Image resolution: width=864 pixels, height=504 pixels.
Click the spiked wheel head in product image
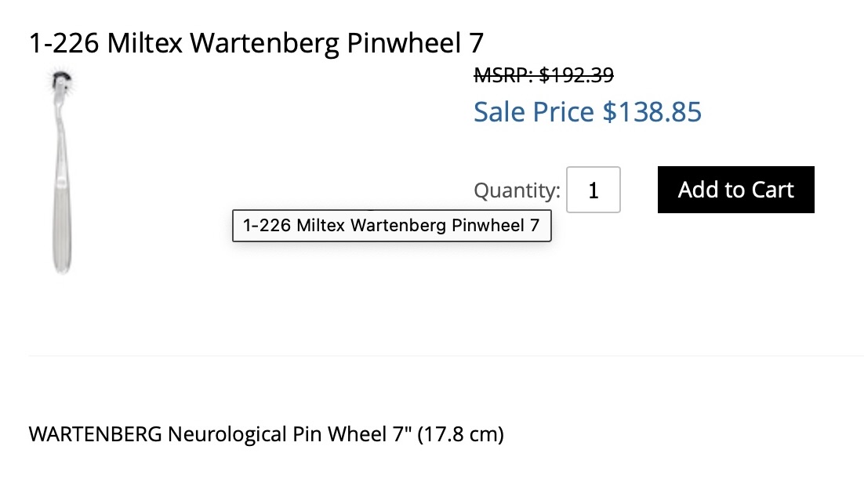[62, 81]
